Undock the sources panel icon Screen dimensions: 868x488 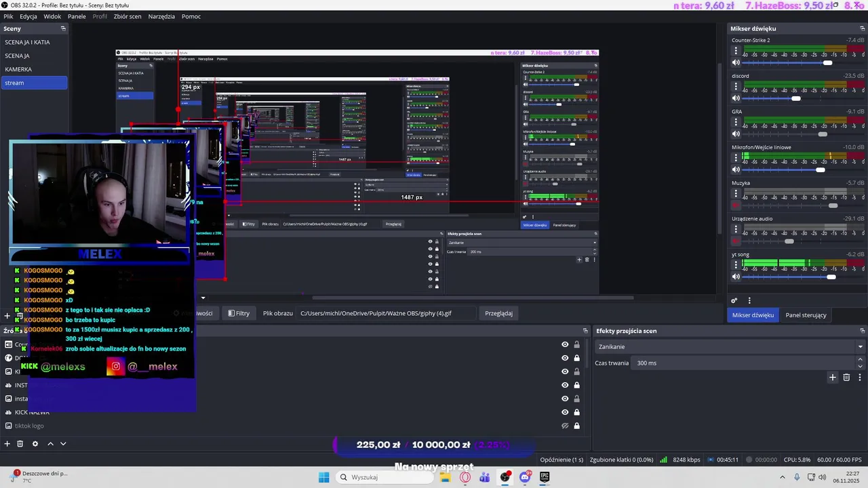click(x=585, y=331)
